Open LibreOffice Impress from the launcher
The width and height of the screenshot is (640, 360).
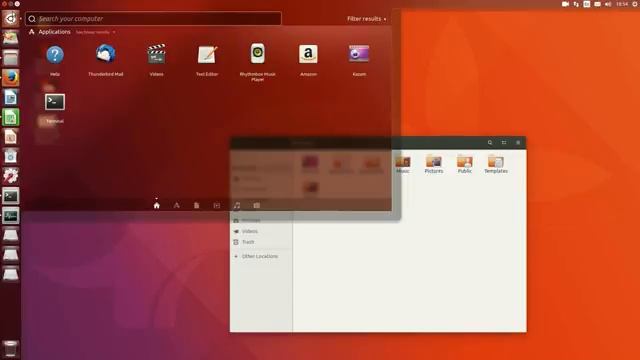pyautogui.click(x=10, y=137)
